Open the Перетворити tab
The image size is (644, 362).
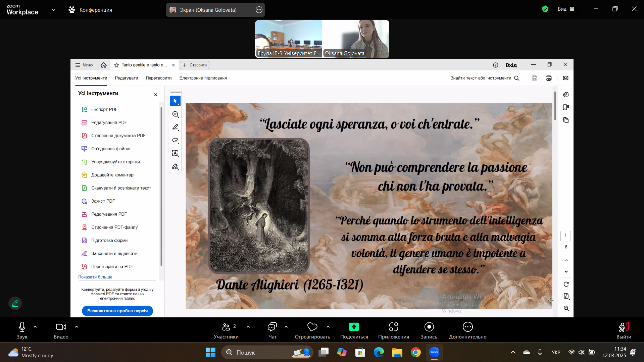pos(159,78)
